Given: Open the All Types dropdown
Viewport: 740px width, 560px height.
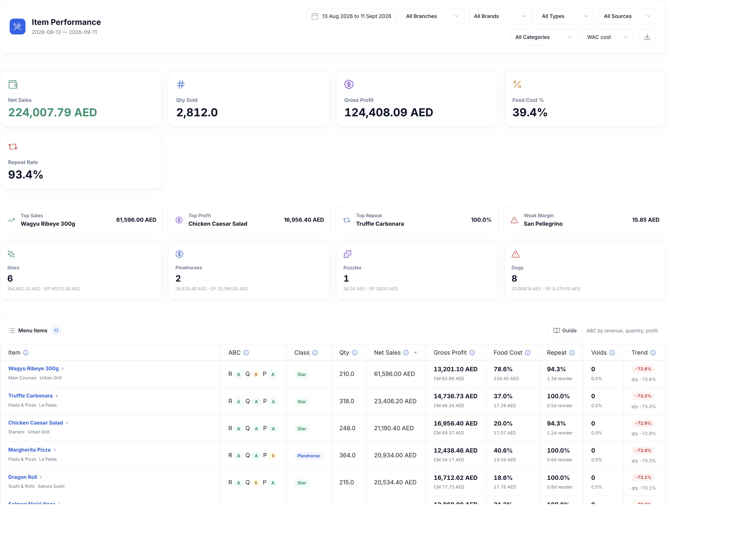Looking at the screenshot, I should (x=565, y=16).
